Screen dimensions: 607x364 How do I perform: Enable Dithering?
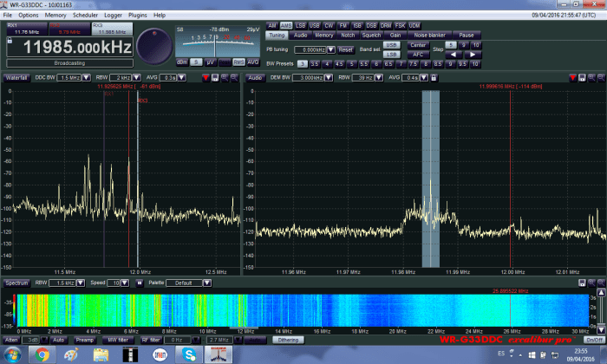(290, 340)
